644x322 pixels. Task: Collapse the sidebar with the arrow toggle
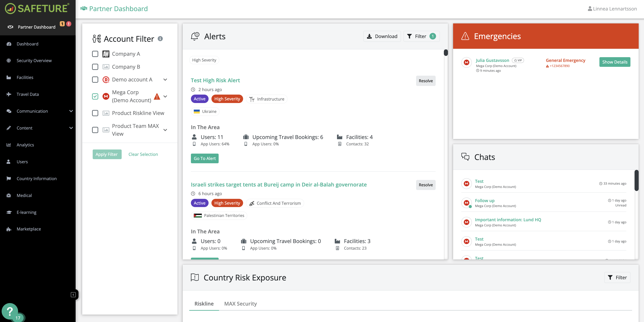pyautogui.click(x=73, y=294)
